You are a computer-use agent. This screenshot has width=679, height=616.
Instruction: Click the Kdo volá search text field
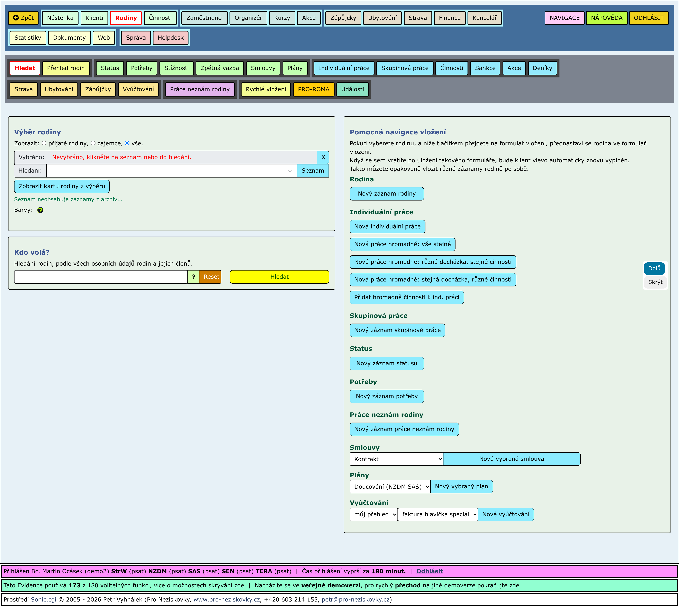(101, 277)
